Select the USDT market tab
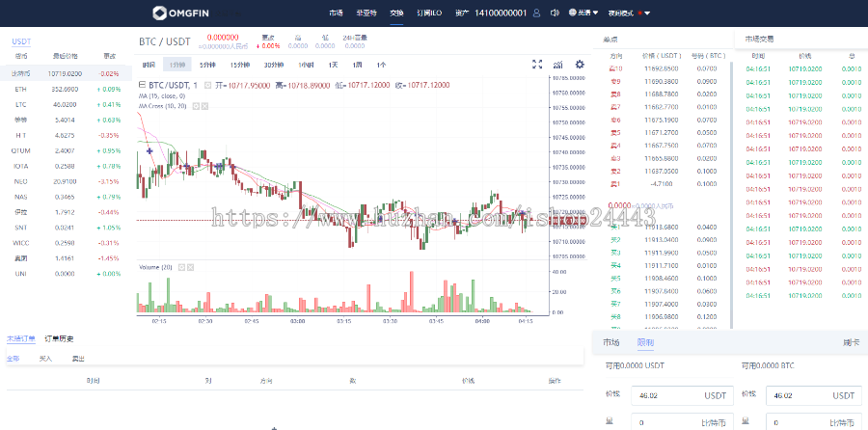This screenshot has height=430, width=868. pos(21,41)
